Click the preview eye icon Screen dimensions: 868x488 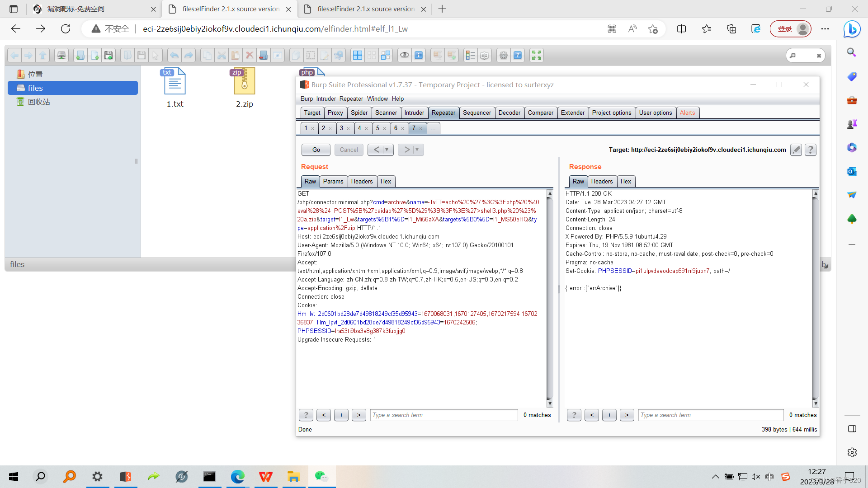point(405,55)
